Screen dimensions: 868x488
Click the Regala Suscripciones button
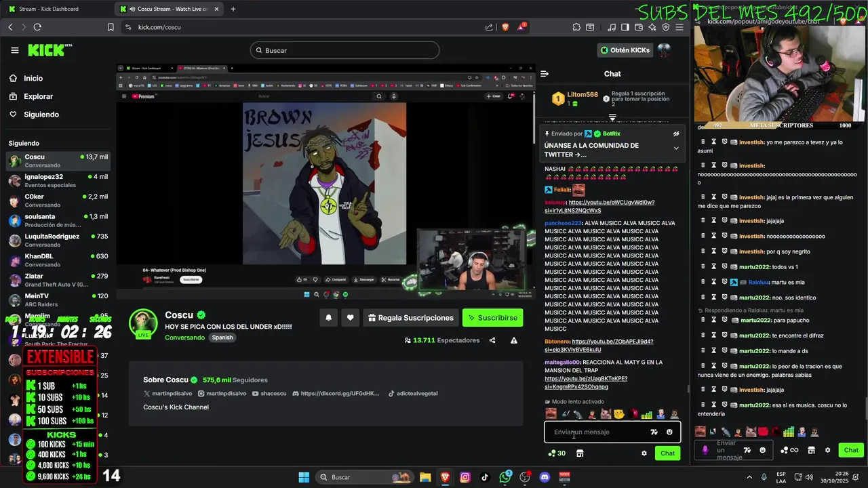click(x=411, y=318)
